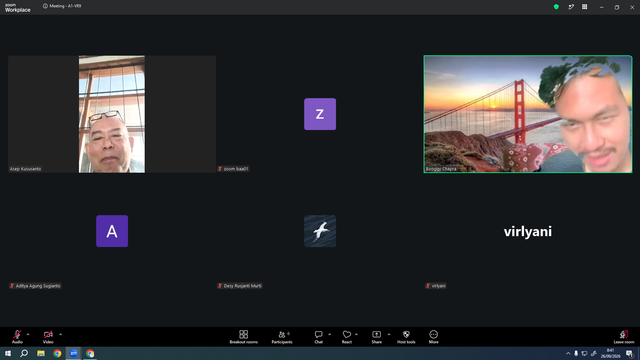640x360 pixels.
Task: Open the taskbar clock and date
Action: pos(610,353)
